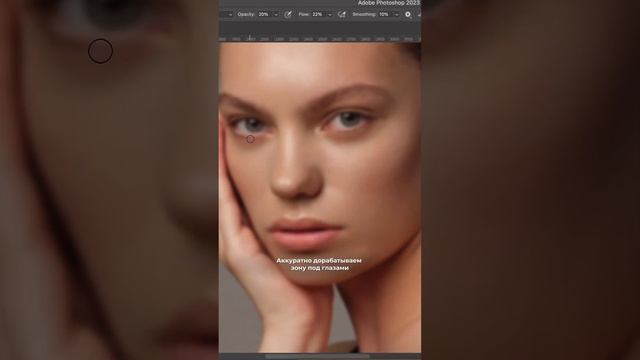This screenshot has width=640, height=360.
Task: Click the horizontal ruler above the canvas
Action: [320, 38]
